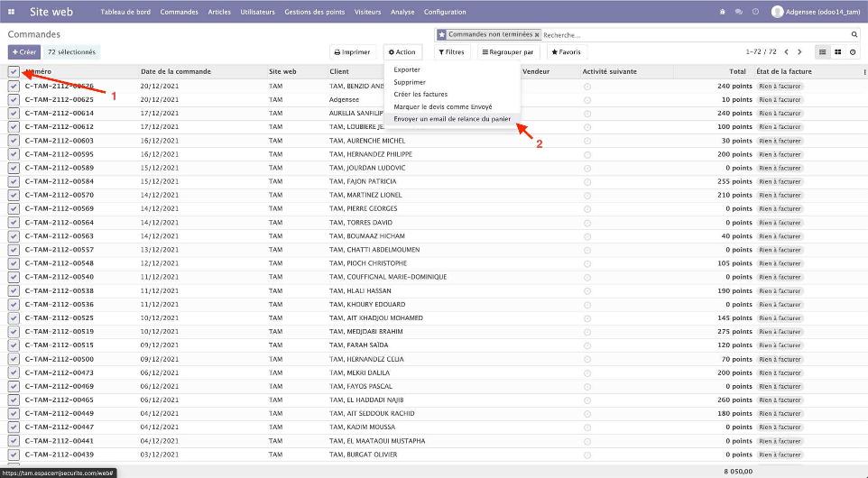The height and width of the screenshot is (478, 868).
Task: Open the activities clock icon in the top bar
Action: tap(755, 12)
